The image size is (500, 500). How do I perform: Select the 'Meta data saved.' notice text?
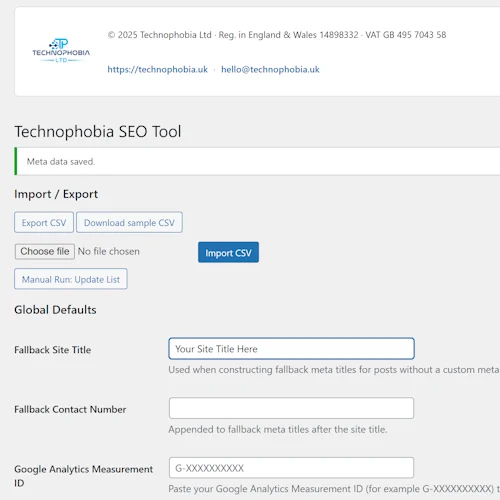click(x=61, y=162)
